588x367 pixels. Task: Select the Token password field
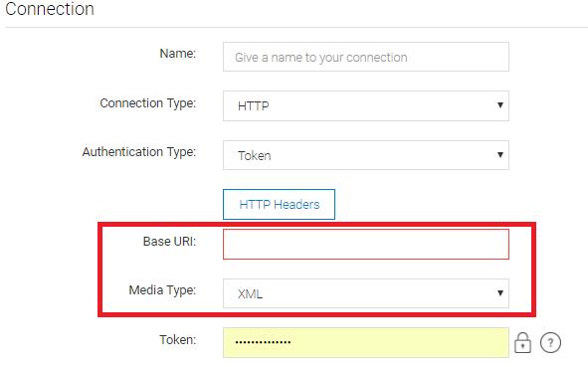365,343
